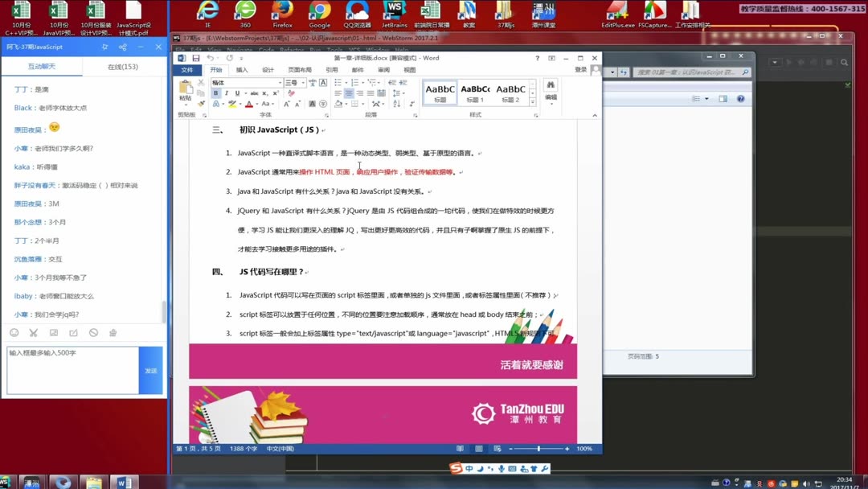Image resolution: width=868 pixels, height=489 pixels.
Task: Click the text highlight color icon in ribbon
Action: 232,104
